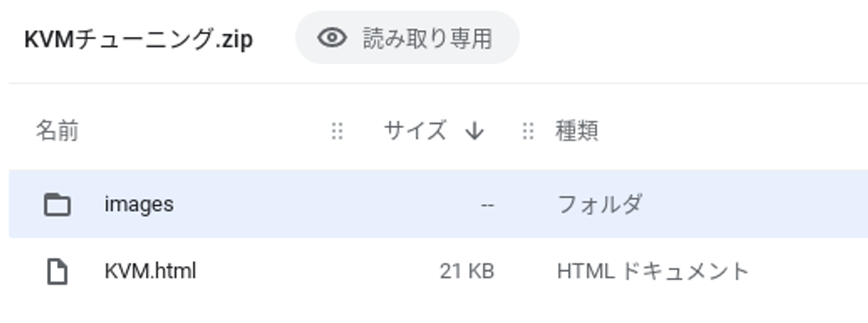Click empty space right of HTML ドキュメント
This screenshot has width=868, height=323.
pyautogui.click(x=809, y=272)
